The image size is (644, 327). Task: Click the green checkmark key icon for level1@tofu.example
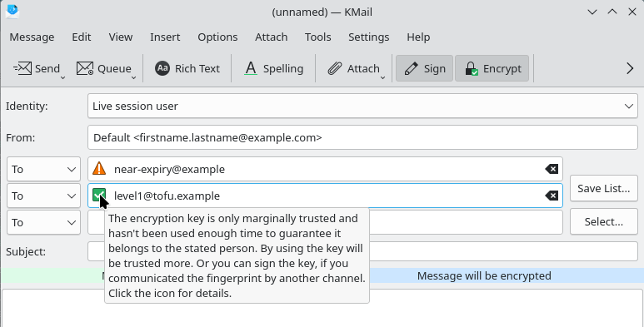(x=99, y=196)
